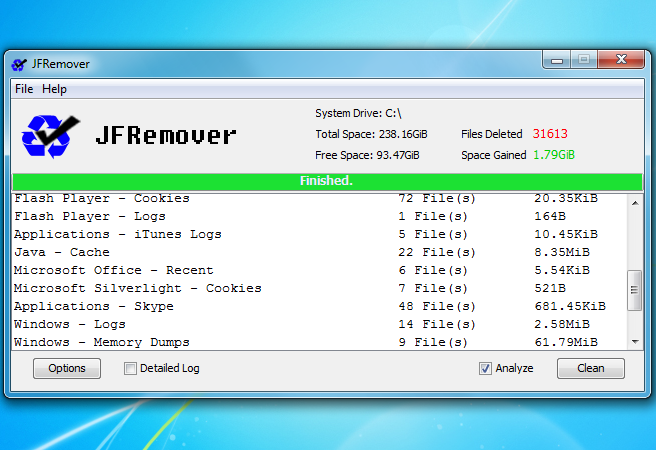Click the blue recycle checkmark logo
The image size is (656, 450).
coord(50,136)
